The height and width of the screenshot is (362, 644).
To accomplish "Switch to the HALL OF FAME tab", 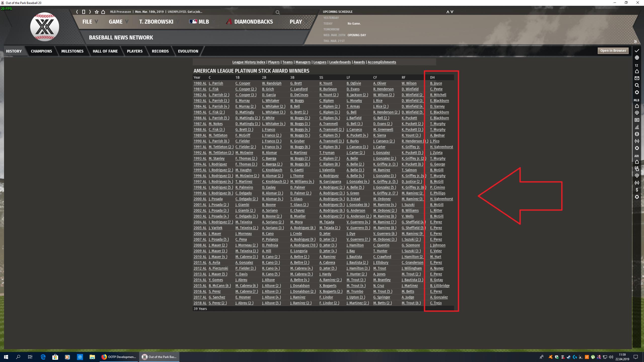I will pos(105,51).
